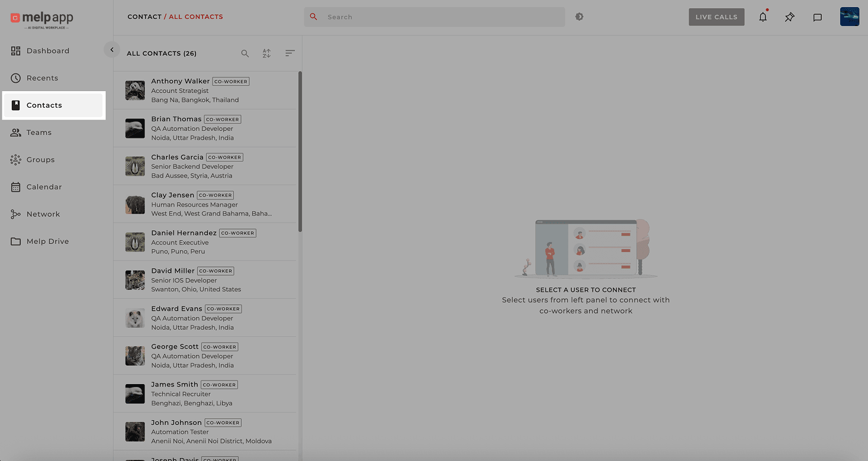The image size is (868, 461).
Task: Open pinned items
Action: pyautogui.click(x=789, y=17)
